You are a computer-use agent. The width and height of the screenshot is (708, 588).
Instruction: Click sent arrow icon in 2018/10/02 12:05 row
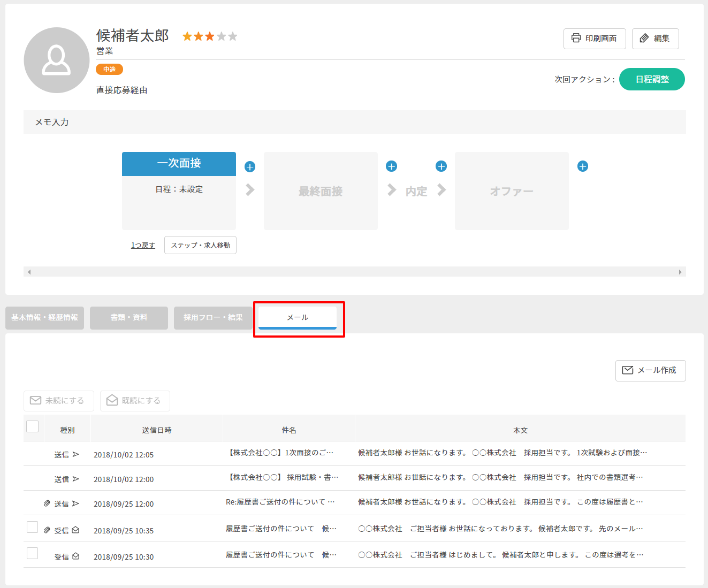point(75,454)
